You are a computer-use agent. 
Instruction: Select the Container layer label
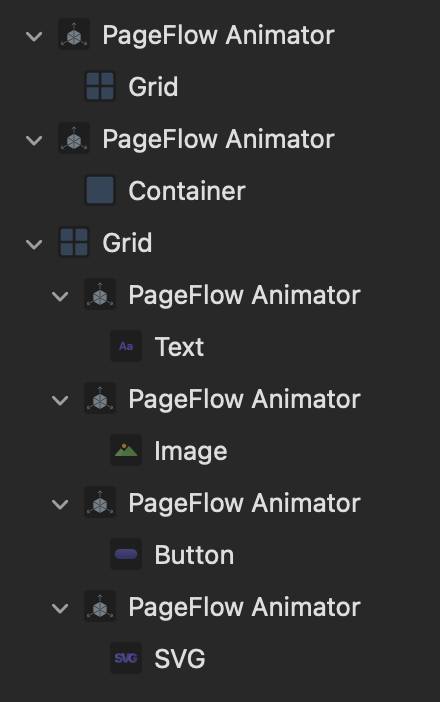coord(187,191)
